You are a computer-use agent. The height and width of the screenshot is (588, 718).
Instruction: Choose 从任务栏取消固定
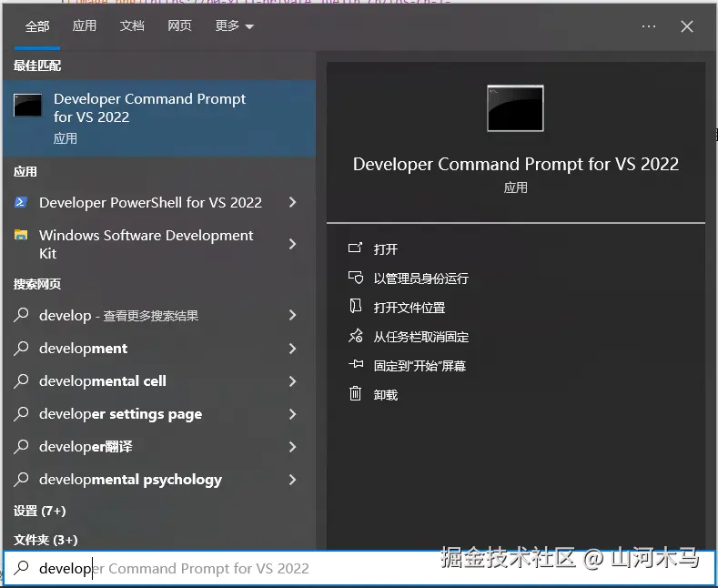[420, 337]
